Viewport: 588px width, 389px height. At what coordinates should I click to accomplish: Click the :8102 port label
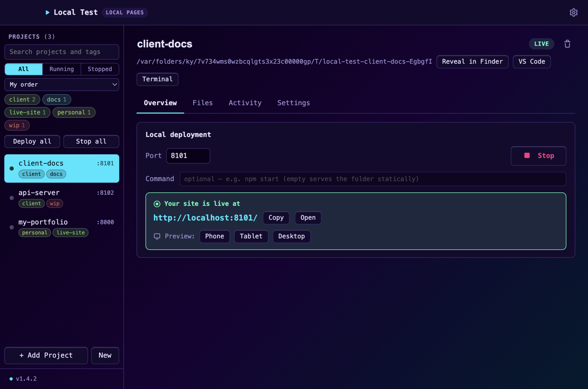[105, 193]
